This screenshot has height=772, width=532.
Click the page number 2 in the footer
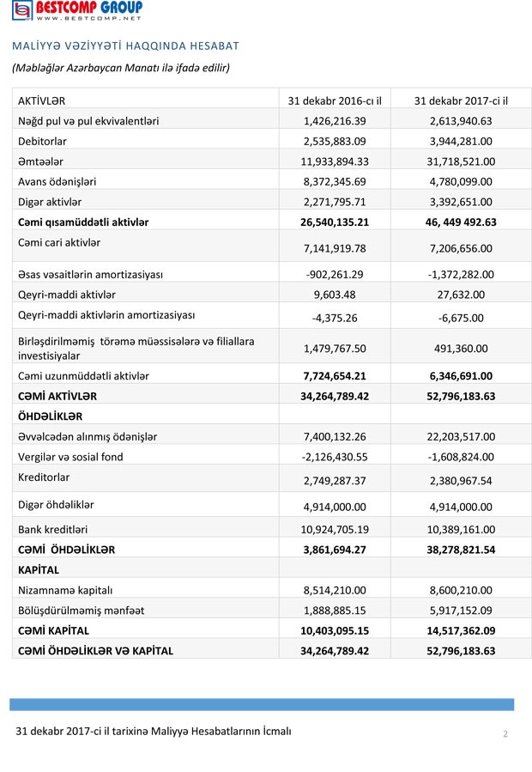click(x=505, y=734)
